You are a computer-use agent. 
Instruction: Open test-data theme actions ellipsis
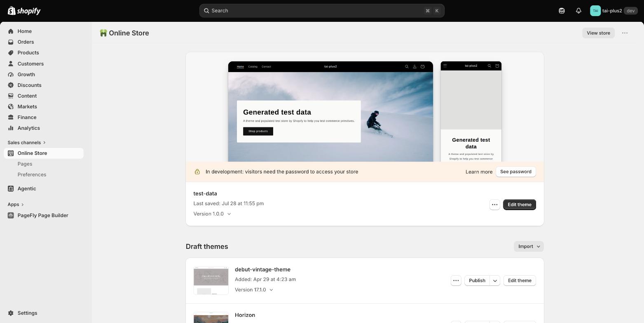(495, 205)
